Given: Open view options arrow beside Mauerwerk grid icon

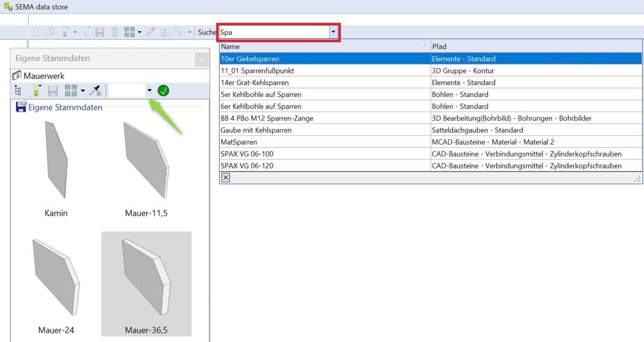Looking at the screenshot, I should pyautogui.click(x=83, y=91).
